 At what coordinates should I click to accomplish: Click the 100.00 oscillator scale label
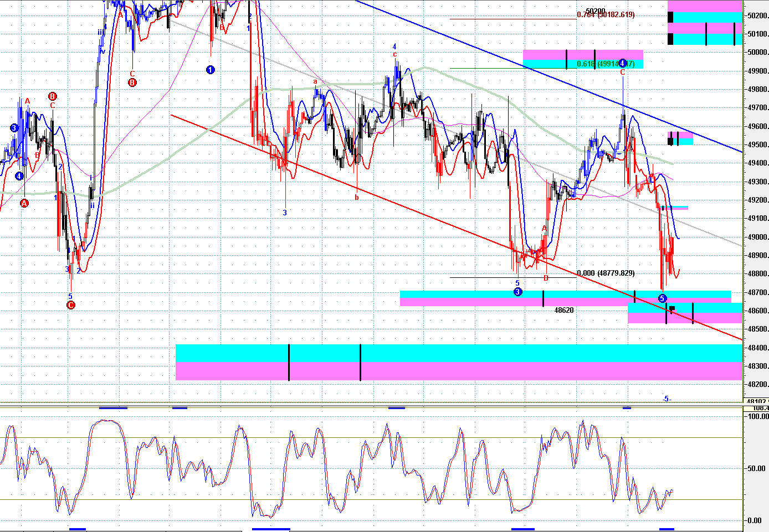click(757, 416)
